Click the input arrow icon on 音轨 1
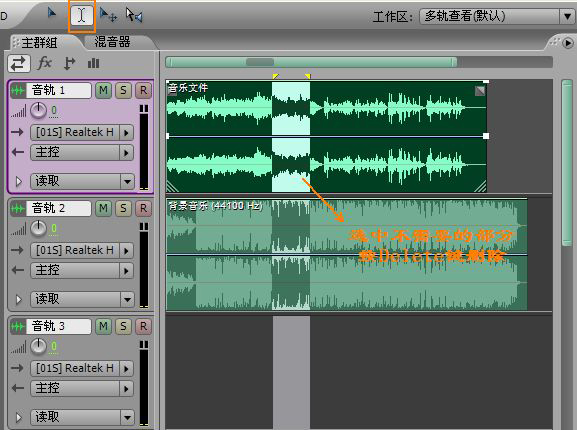577x430 pixels. click(17, 132)
